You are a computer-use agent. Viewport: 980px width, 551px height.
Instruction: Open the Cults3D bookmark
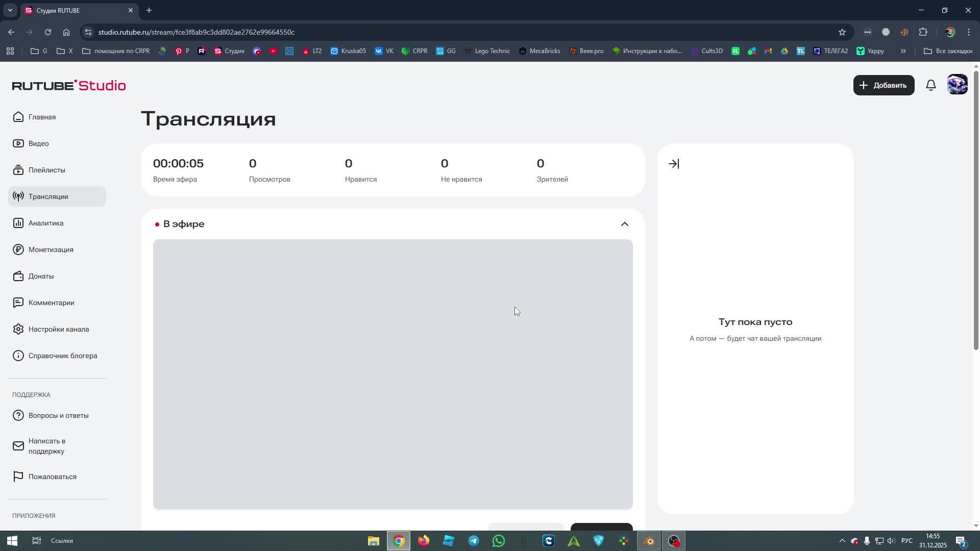point(707,51)
